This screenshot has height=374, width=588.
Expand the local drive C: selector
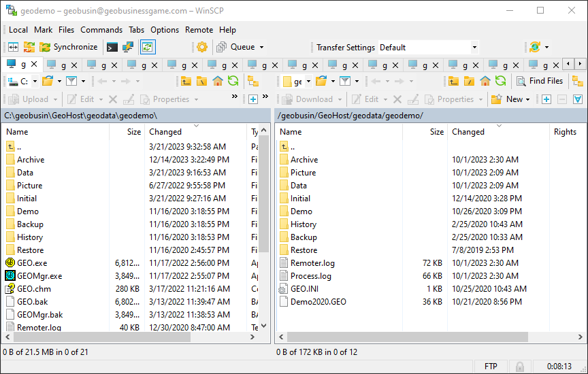(34, 81)
